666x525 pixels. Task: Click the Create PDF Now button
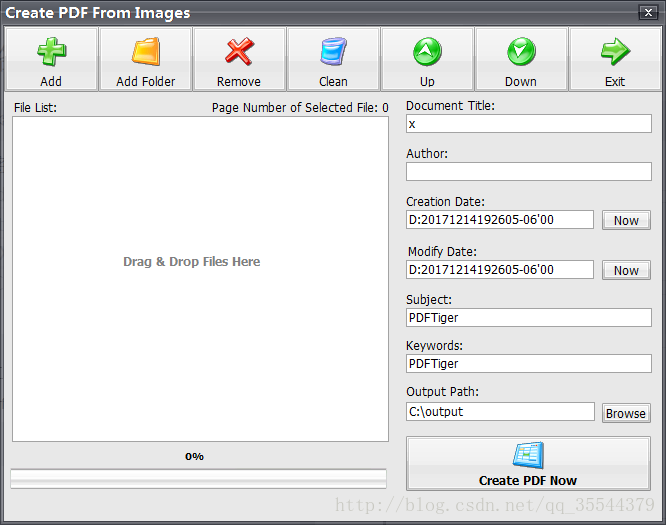pos(528,464)
